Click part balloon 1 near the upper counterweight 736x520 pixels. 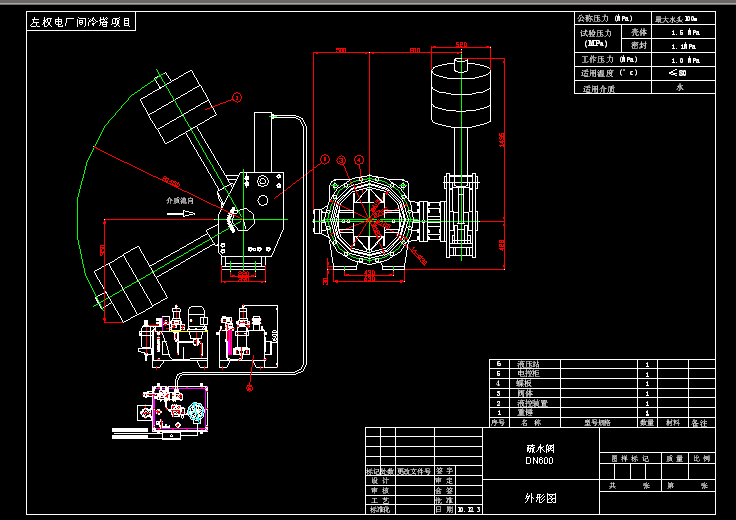[237, 98]
